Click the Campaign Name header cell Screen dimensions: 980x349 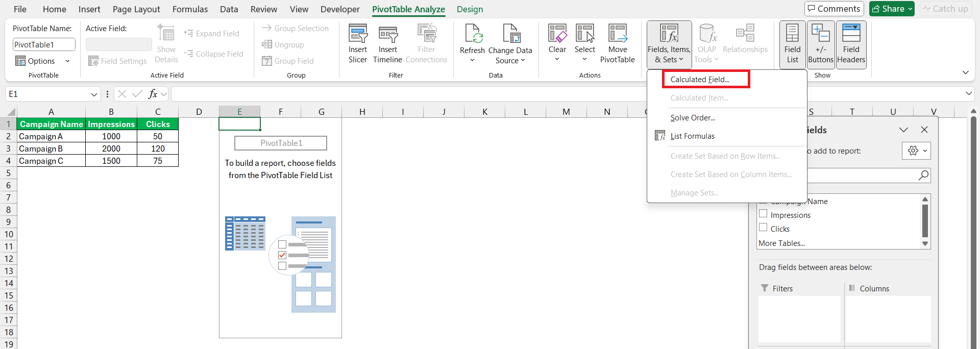(51, 124)
